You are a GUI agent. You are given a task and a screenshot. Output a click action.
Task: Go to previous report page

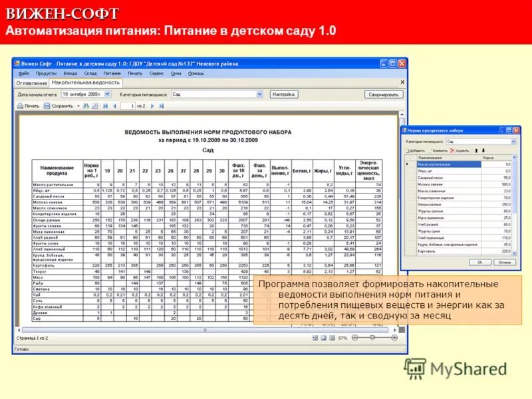pos(114,106)
